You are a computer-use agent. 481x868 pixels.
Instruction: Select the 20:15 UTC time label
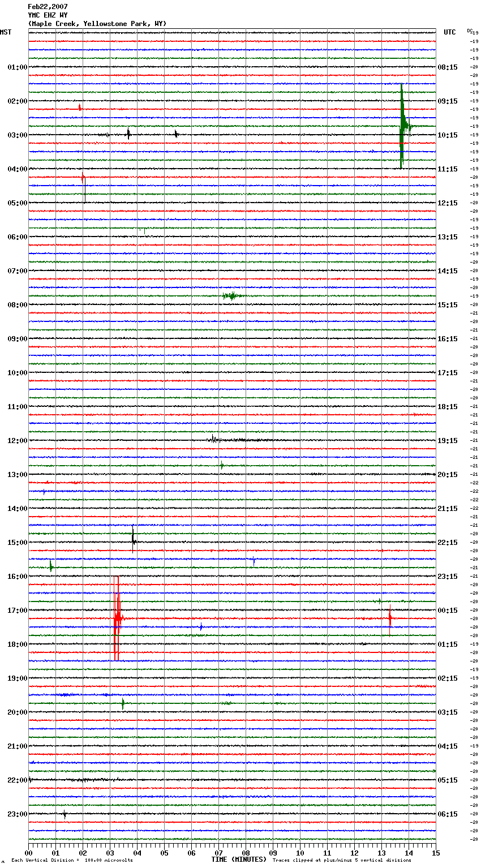coord(448,475)
